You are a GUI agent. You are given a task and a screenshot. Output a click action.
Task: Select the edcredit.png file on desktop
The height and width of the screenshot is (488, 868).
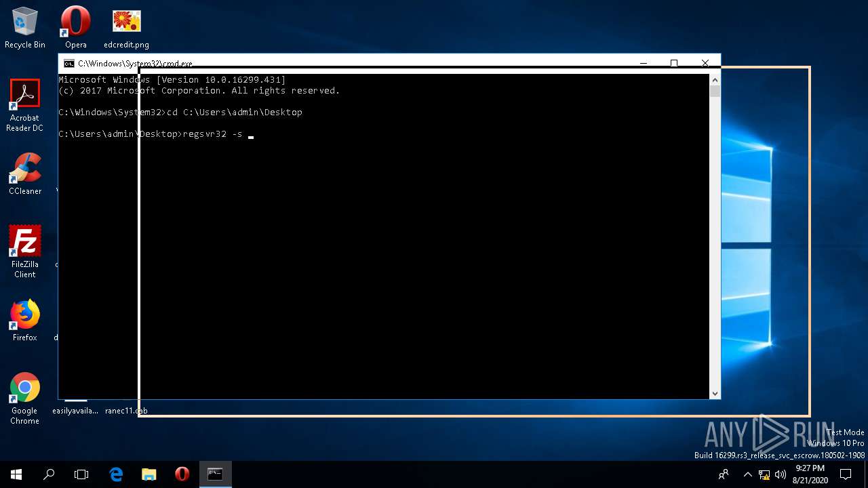[x=126, y=28]
